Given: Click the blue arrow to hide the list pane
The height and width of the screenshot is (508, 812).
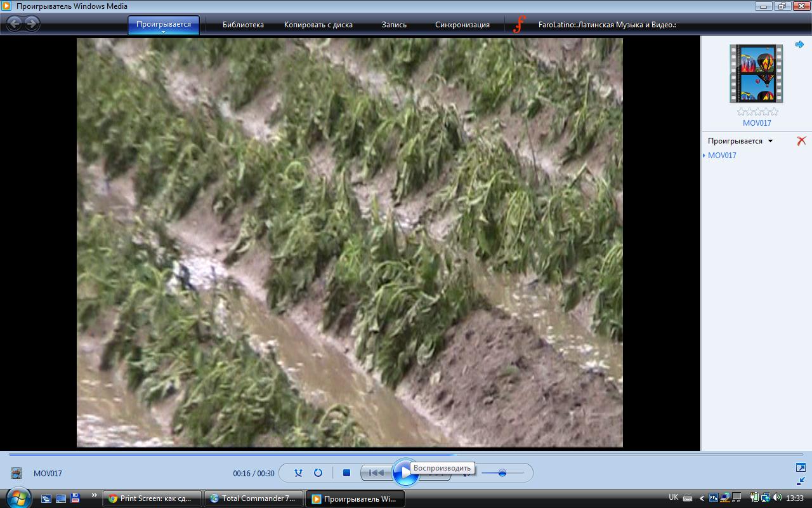Looking at the screenshot, I should (799, 44).
